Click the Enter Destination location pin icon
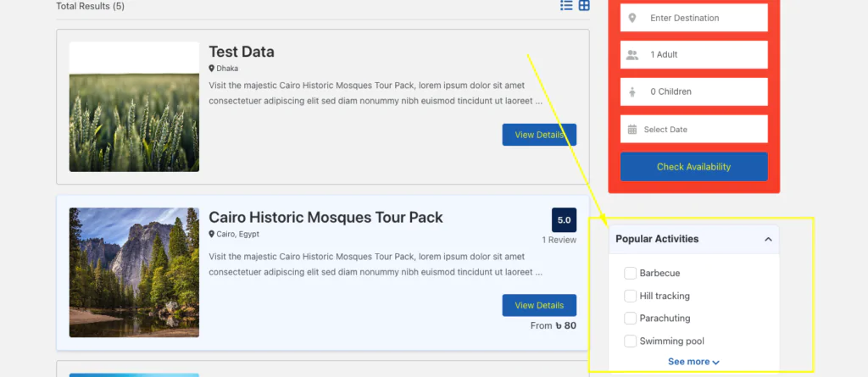The image size is (868, 377). pyautogui.click(x=632, y=19)
